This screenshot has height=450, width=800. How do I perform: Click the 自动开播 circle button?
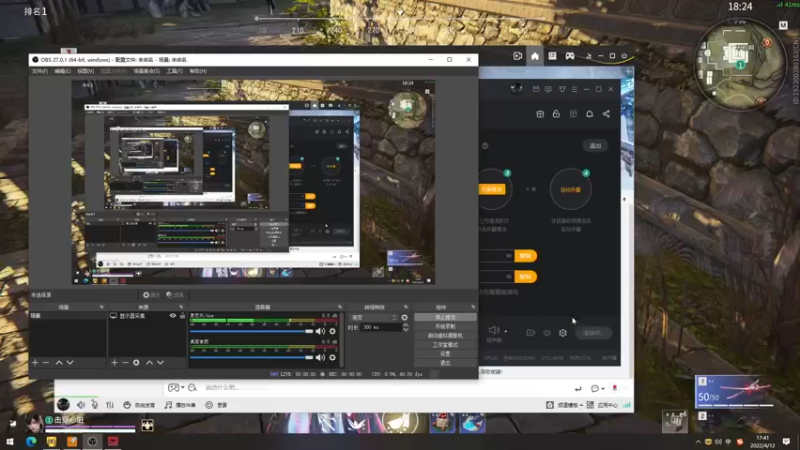[570, 189]
